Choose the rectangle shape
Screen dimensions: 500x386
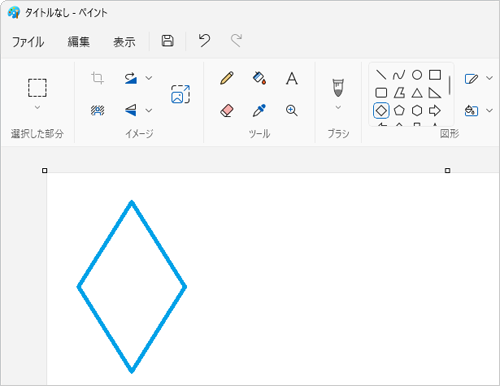(x=435, y=75)
